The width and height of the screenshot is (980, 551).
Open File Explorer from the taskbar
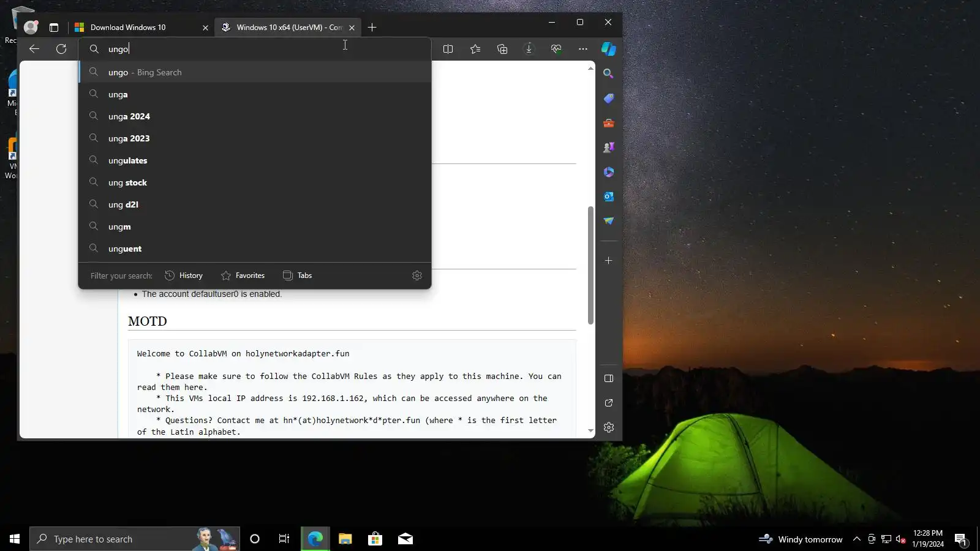(345, 539)
